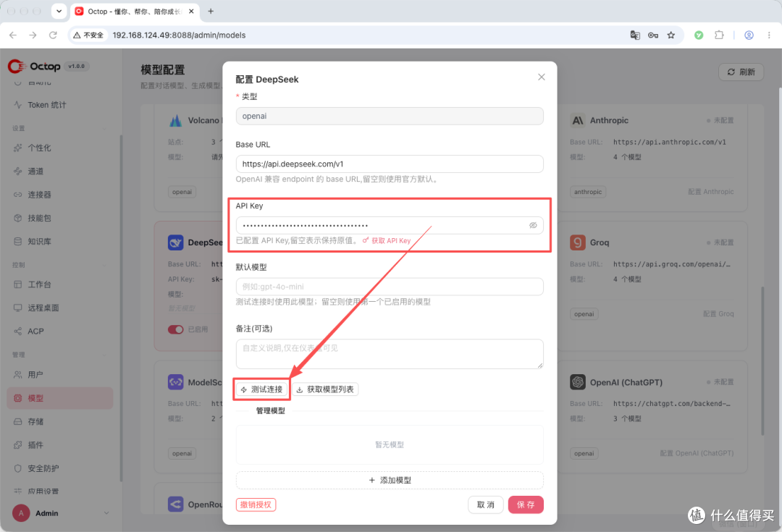
Task: Click the address bar URL
Action: tap(179, 35)
